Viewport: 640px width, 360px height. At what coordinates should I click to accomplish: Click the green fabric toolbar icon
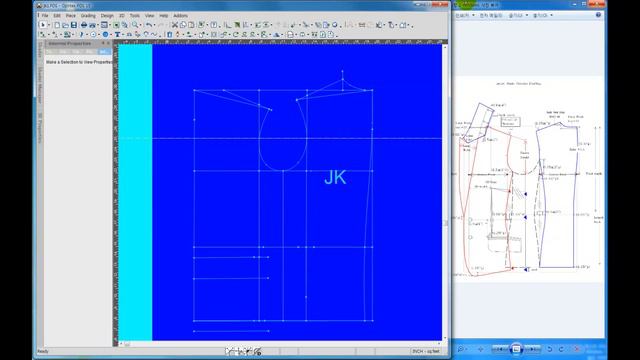[237, 25]
